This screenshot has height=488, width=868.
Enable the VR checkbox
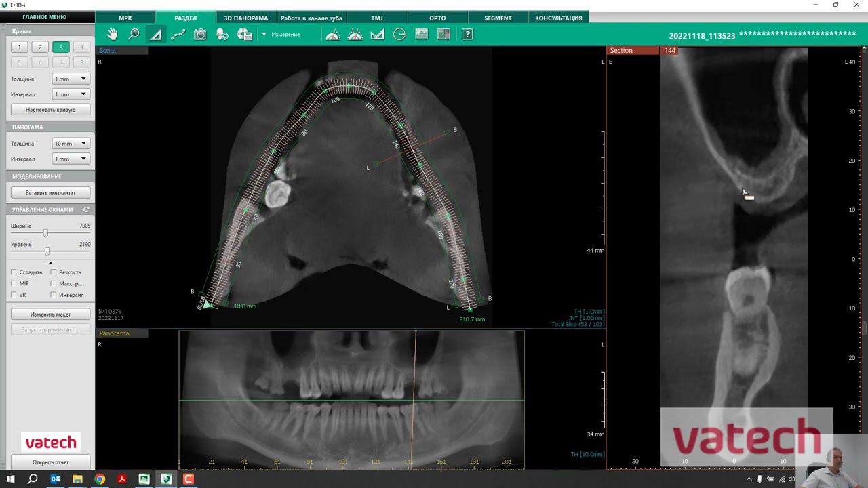point(14,296)
